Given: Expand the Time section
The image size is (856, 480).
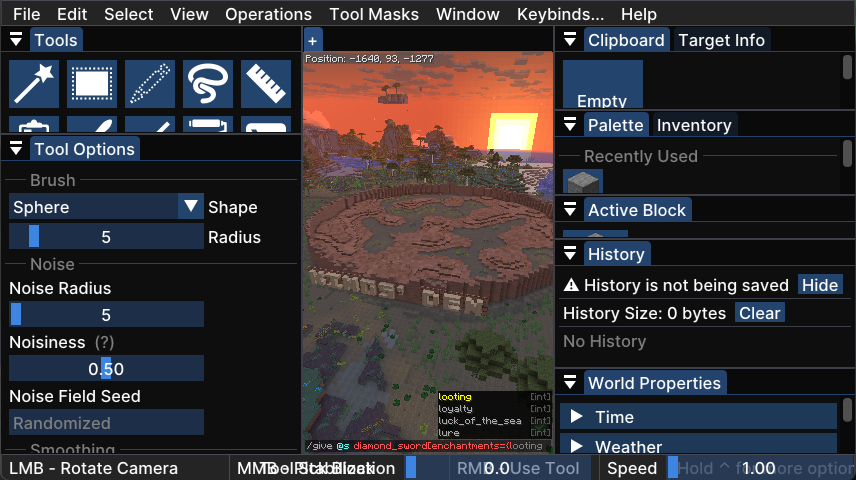Looking at the screenshot, I should click(x=698, y=417).
